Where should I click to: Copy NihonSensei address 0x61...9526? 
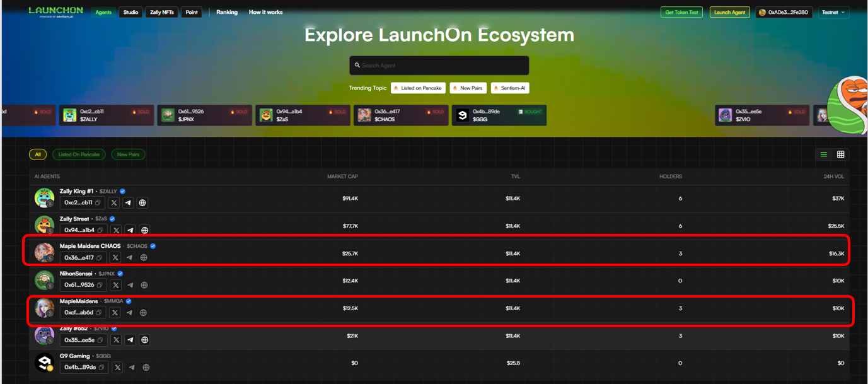tap(100, 285)
